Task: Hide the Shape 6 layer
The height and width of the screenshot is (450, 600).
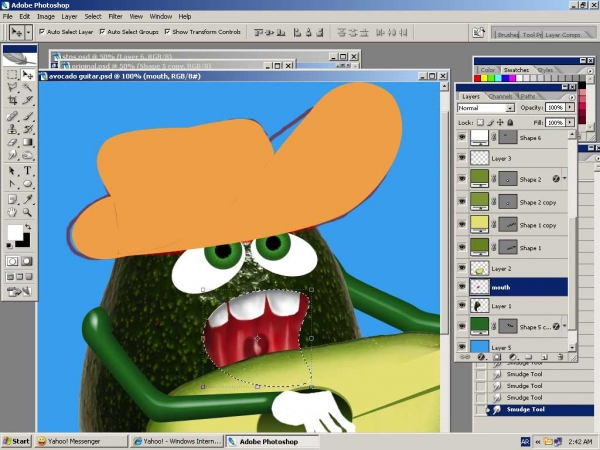Action: [462, 137]
